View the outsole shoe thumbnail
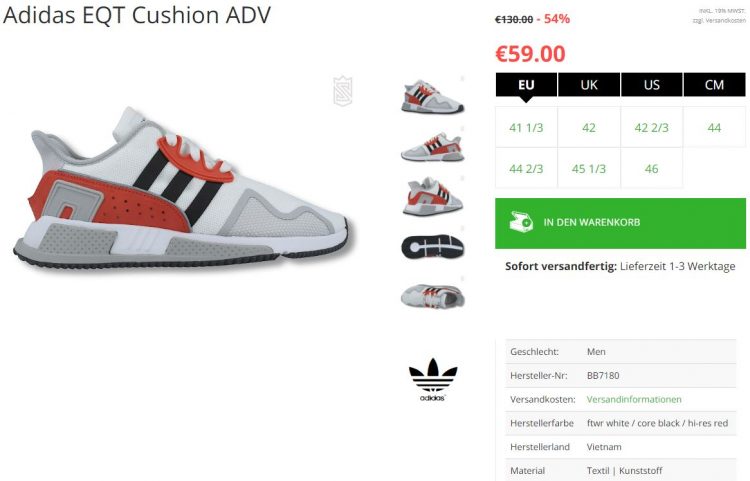The height and width of the screenshot is (481, 750). (x=432, y=247)
